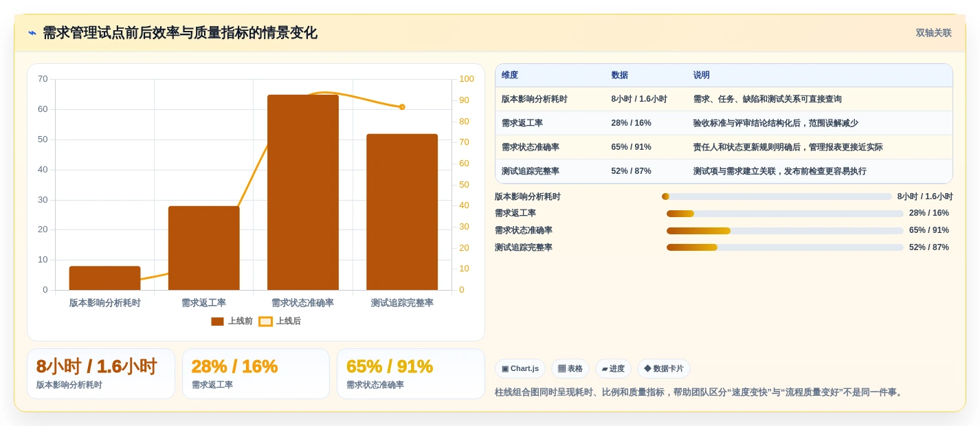Click table cell 版本影响分析耗时
Viewport: 980px width, 426px height.
(535, 99)
